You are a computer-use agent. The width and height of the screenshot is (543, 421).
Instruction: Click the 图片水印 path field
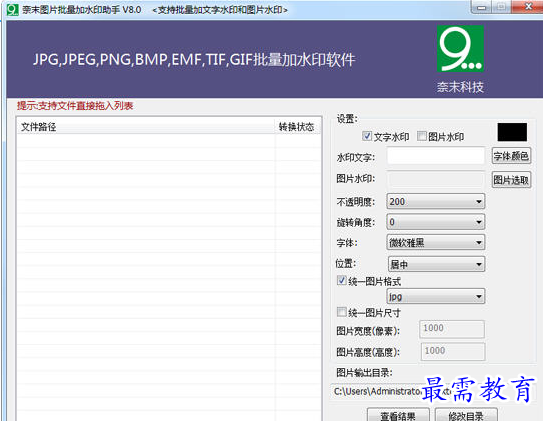[x=436, y=179]
